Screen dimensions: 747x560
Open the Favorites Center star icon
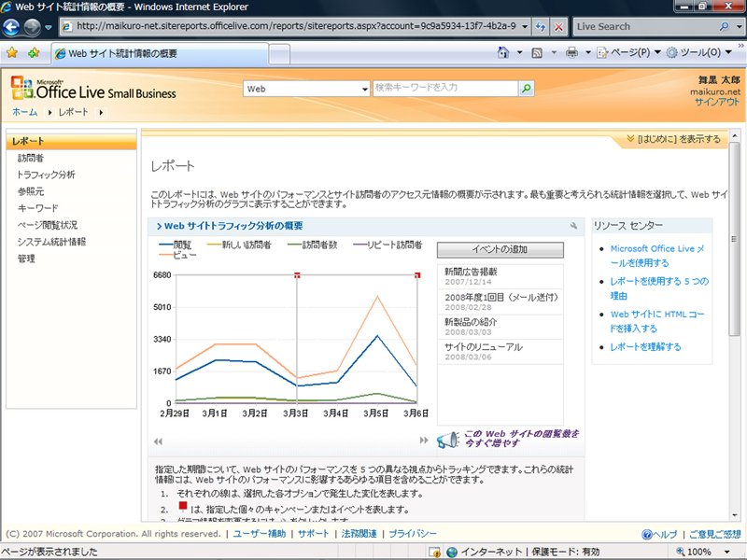click(x=12, y=53)
